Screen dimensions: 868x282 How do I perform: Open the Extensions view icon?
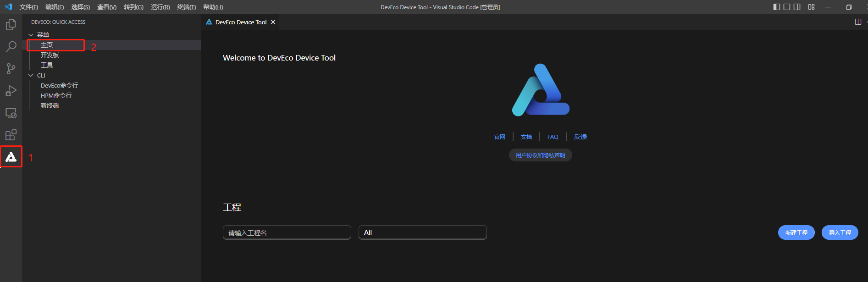click(11, 135)
